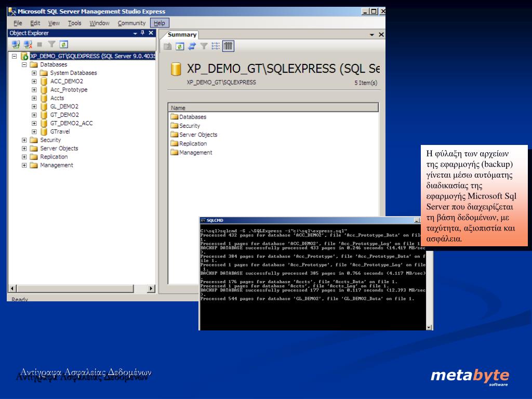Expand the GT_DEMO2 database node

34,115
